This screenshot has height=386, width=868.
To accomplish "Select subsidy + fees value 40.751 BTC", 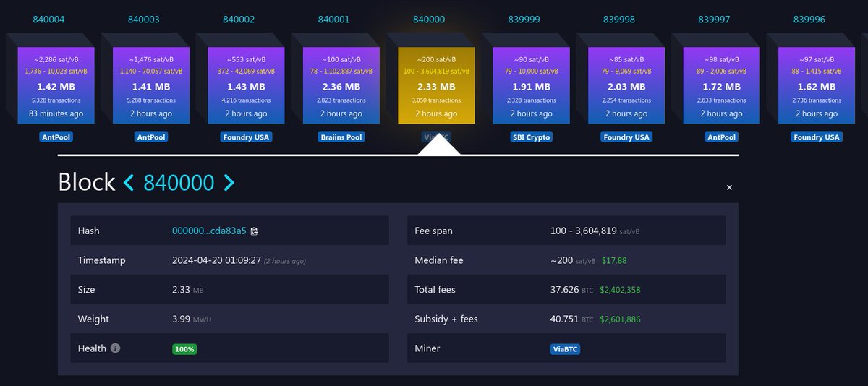I will pos(571,319).
